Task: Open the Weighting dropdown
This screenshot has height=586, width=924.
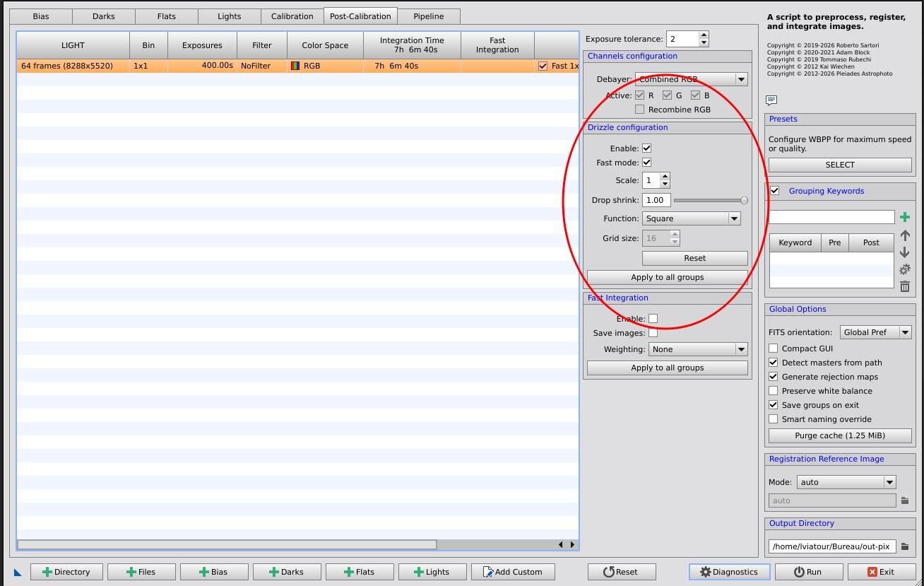Action: (x=698, y=349)
